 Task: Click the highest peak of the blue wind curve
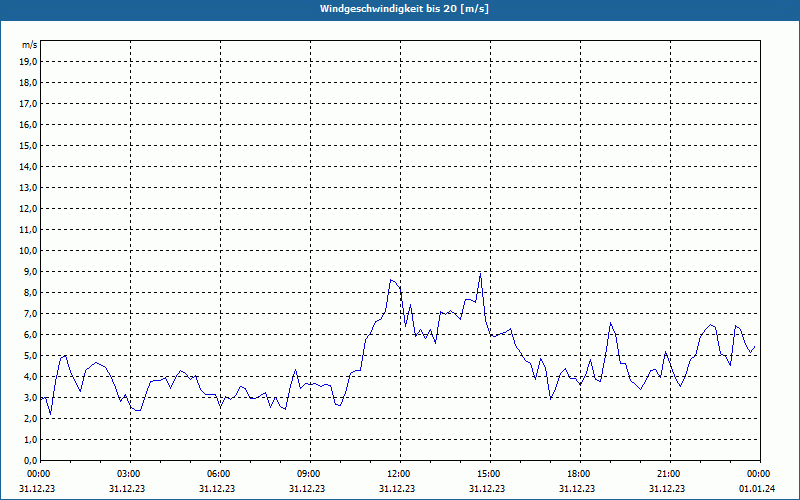click(x=480, y=274)
